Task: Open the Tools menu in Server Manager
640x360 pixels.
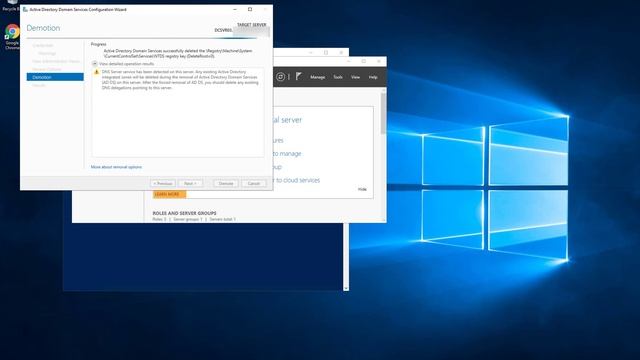Action: point(338,77)
